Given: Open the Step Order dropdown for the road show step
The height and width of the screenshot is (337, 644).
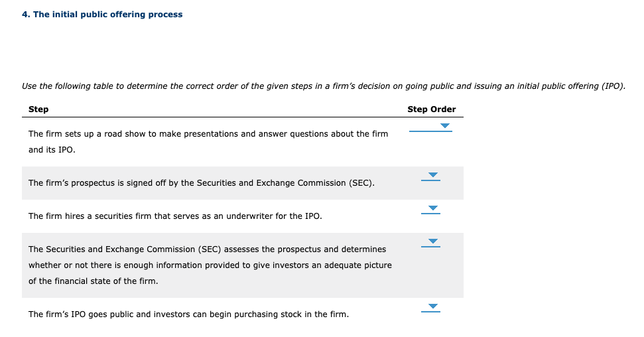Looking at the screenshot, I should click(445, 126).
